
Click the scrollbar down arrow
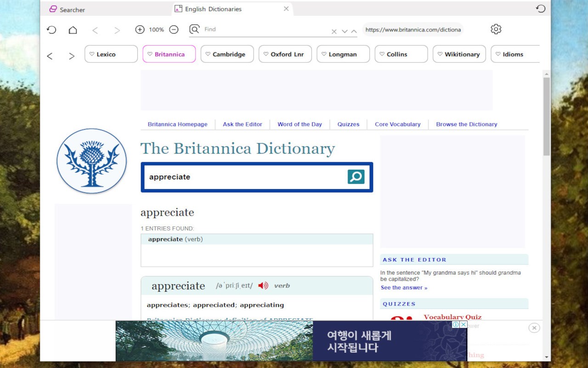pyautogui.click(x=546, y=357)
